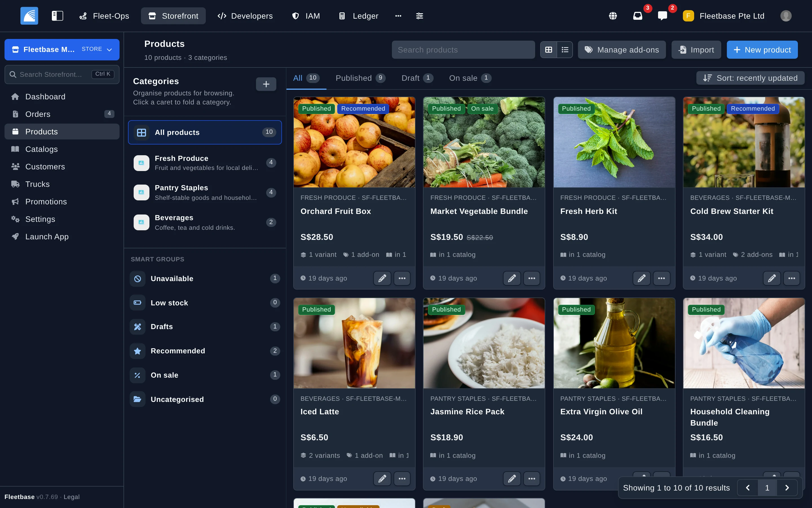This screenshot has width=812, height=508.
Task: Switch to grid view
Action: pyautogui.click(x=549, y=50)
